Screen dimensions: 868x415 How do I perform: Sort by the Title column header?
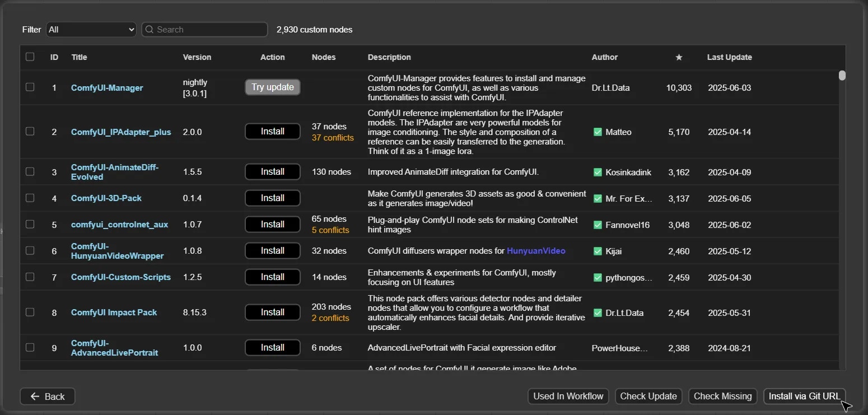click(x=79, y=57)
